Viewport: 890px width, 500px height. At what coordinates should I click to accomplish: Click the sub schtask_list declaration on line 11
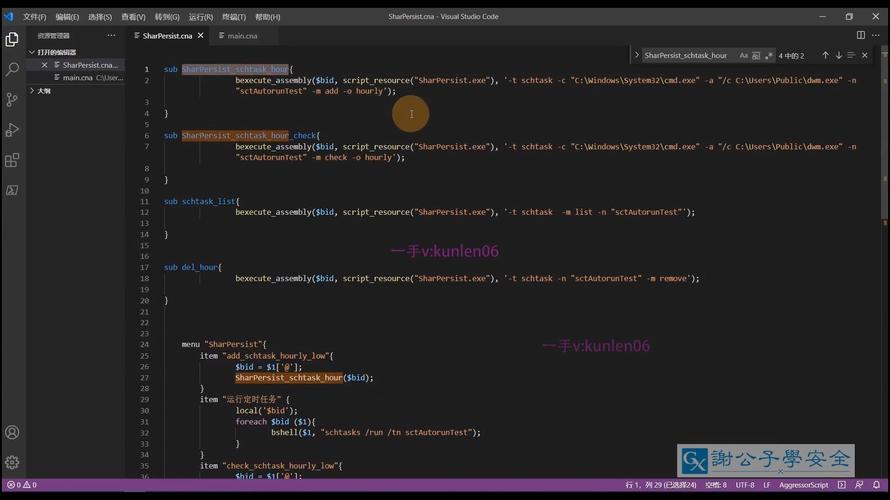pos(201,201)
